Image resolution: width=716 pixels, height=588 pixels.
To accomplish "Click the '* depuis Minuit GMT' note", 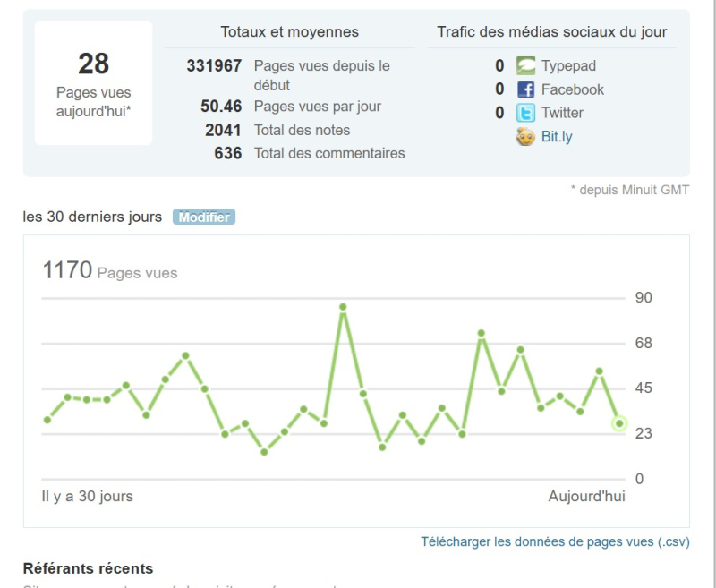I will [630, 190].
